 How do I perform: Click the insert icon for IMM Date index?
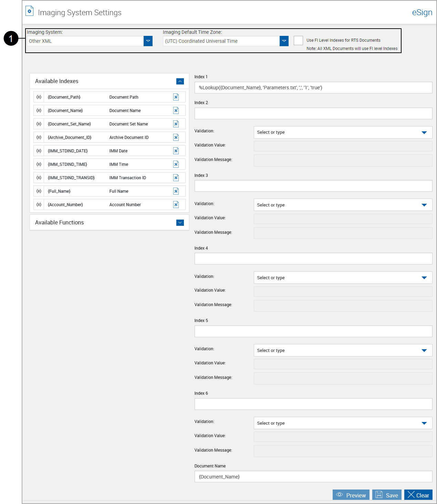point(176,151)
